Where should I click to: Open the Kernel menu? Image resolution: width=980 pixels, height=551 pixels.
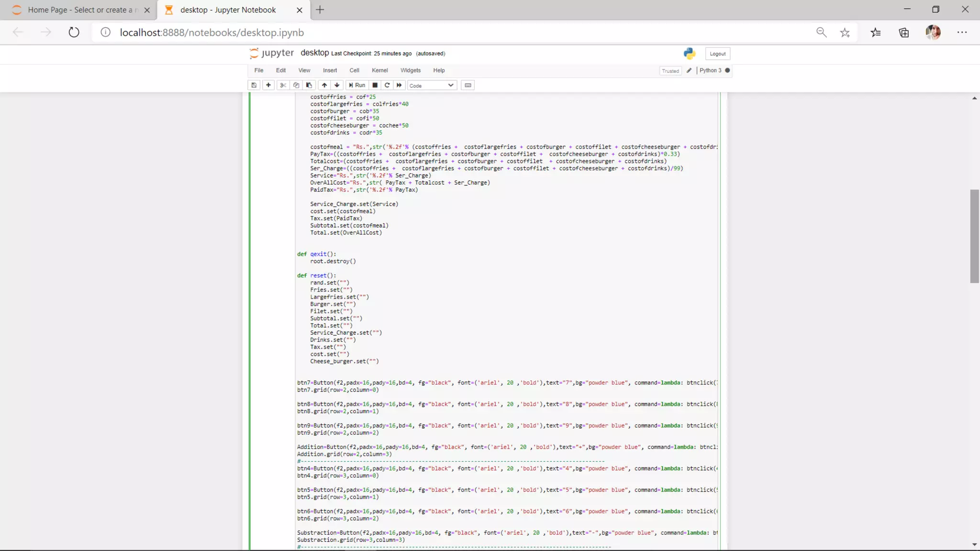coord(379,70)
